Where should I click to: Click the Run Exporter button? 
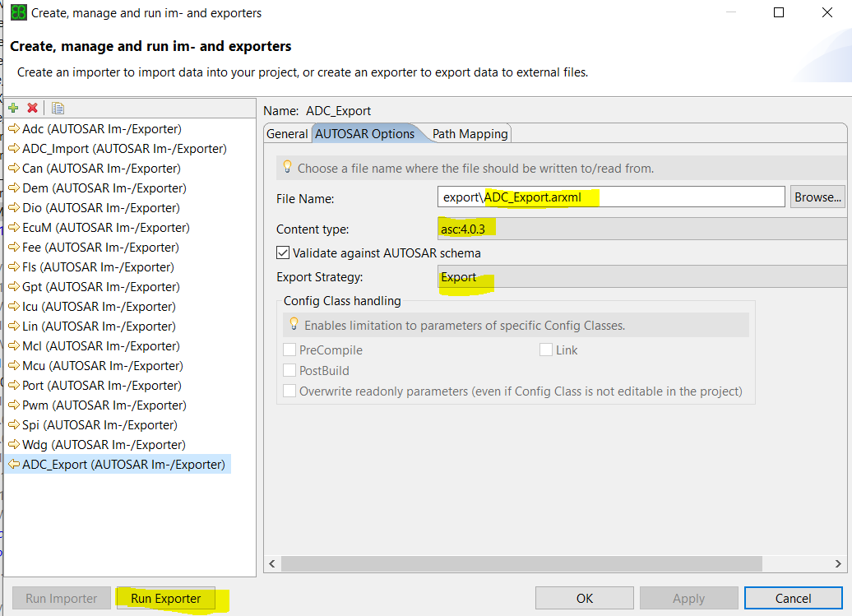tap(166, 598)
